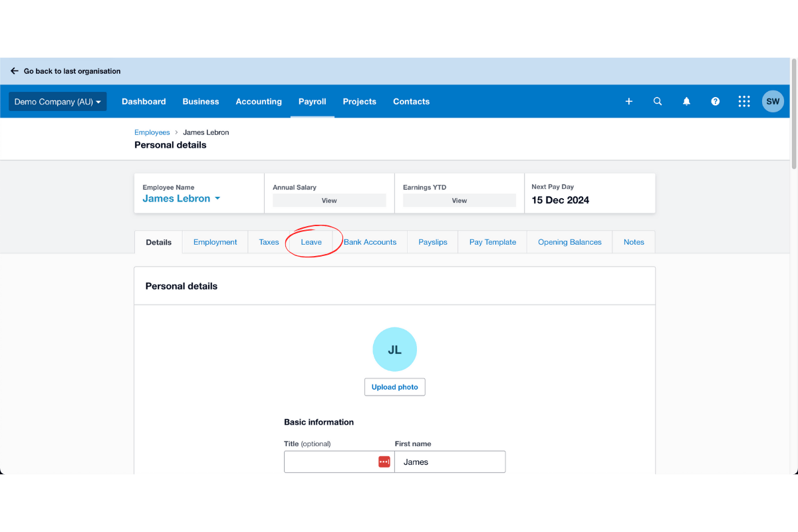Open help using the question mark icon

(715, 101)
